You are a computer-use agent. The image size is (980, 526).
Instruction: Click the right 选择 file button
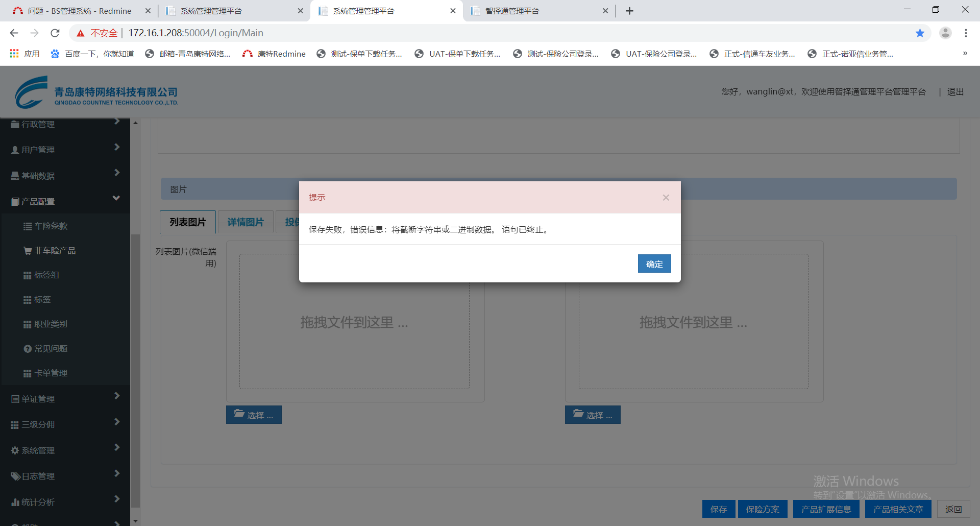(x=593, y=415)
